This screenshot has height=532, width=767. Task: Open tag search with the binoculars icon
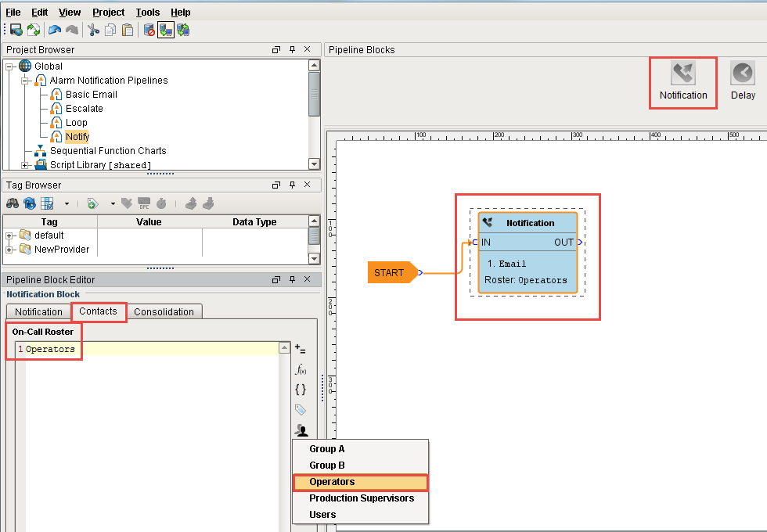[13, 203]
